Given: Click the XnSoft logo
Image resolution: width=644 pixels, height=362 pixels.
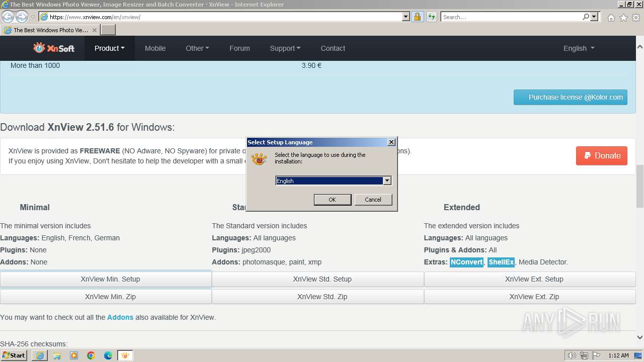Looking at the screenshot, I should click(x=54, y=48).
